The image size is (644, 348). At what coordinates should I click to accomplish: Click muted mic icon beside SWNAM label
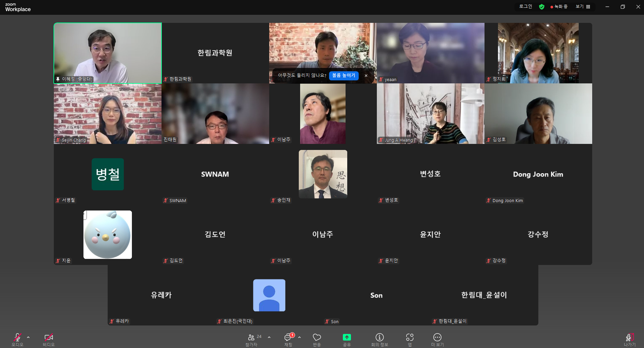click(166, 201)
